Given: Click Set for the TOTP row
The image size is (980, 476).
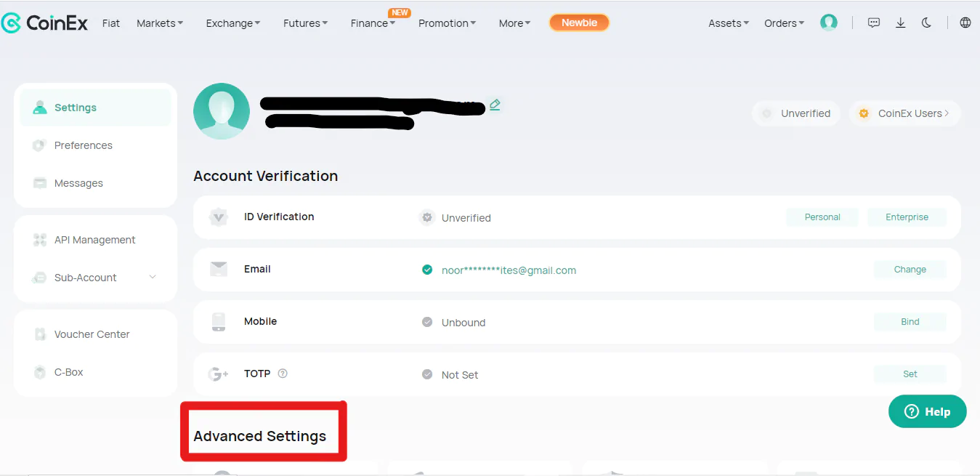Looking at the screenshot, I should pyautogui.click(x=910, y=374).
